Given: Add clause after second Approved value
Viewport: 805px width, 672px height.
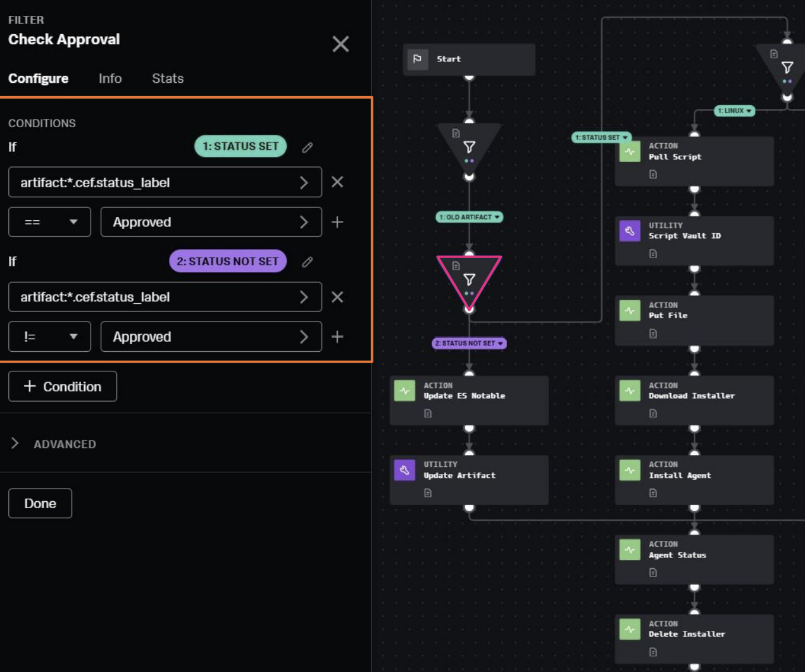Looking at the screenshot, I should click(337, 337).
